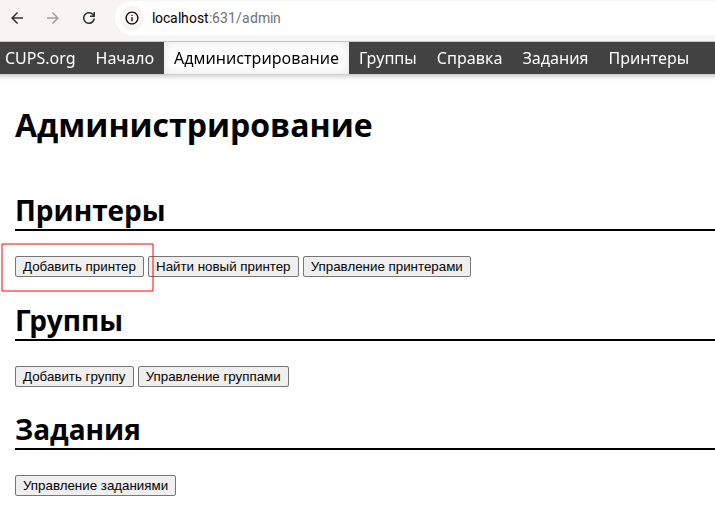Click the Задания section heading
The width and height of the screenshot is (715, 505).
click(77, 430)
